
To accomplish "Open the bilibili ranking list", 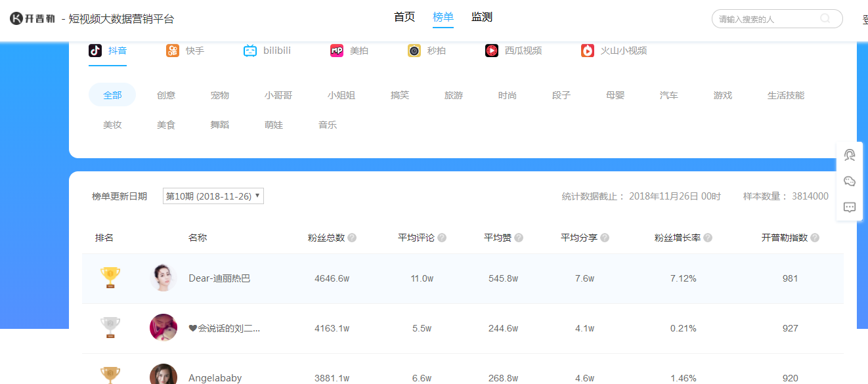I will [x=267, y=50].
